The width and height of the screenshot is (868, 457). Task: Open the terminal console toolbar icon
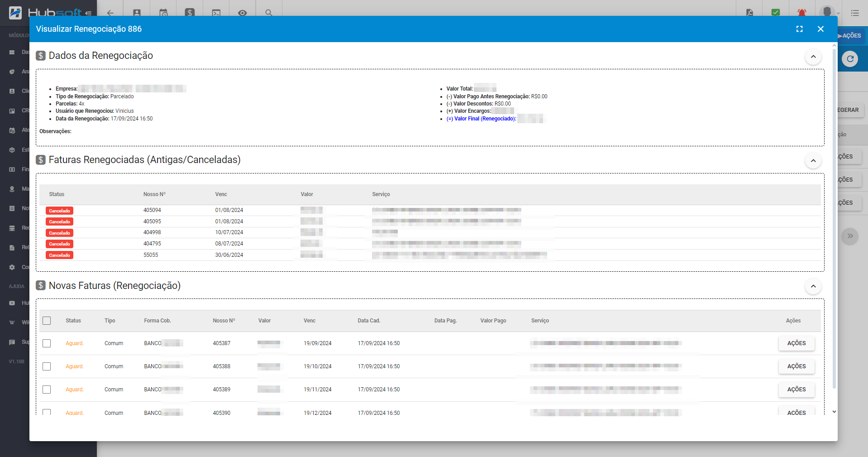pyautogui.click(x=216, y=13)
